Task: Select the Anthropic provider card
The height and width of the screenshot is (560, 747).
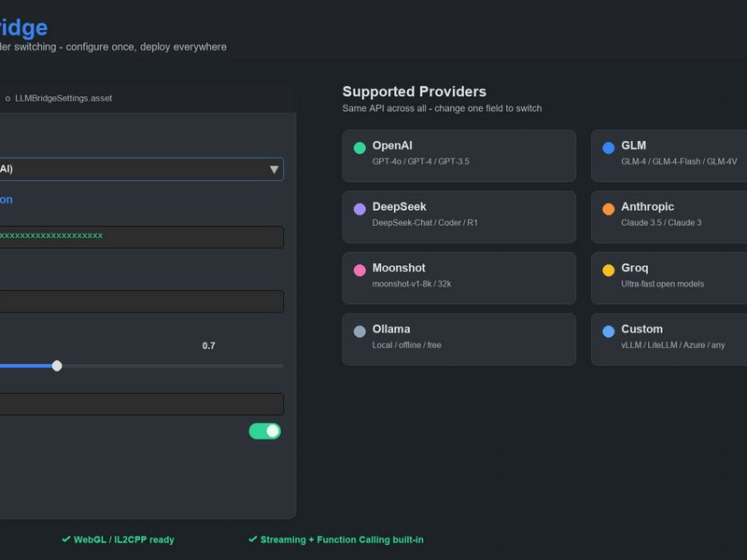Action: click(669, 217)
